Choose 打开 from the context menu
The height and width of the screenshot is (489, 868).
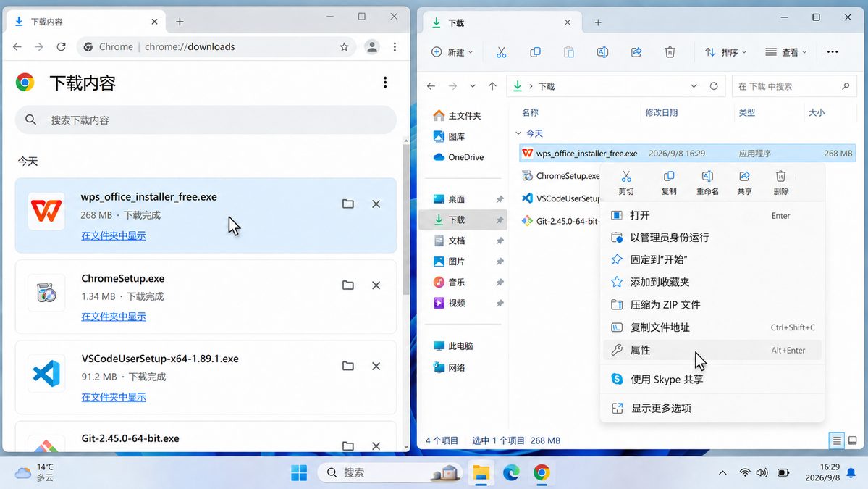tap(712, 215)
